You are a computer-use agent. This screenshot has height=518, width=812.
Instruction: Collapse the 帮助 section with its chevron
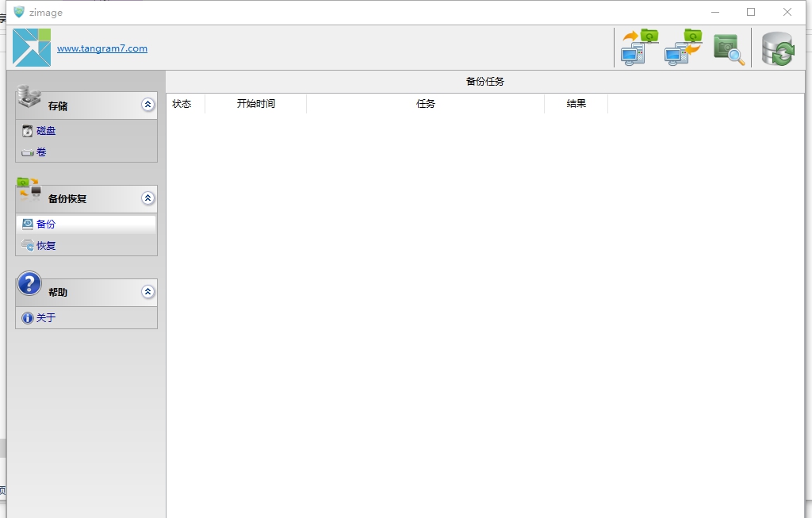[x=147, y=291]
